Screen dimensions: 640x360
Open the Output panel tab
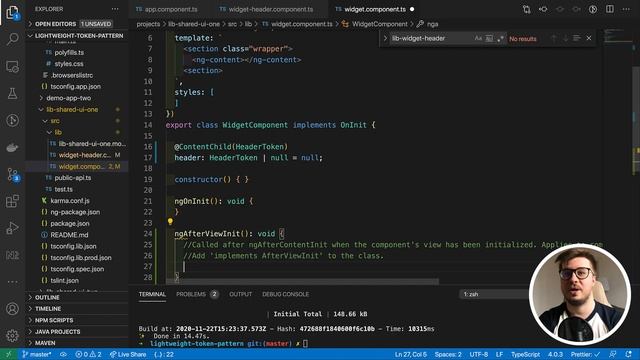240,294
